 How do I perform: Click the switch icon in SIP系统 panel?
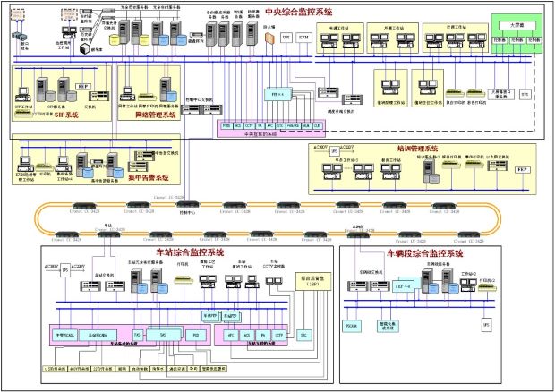point(98,96)
